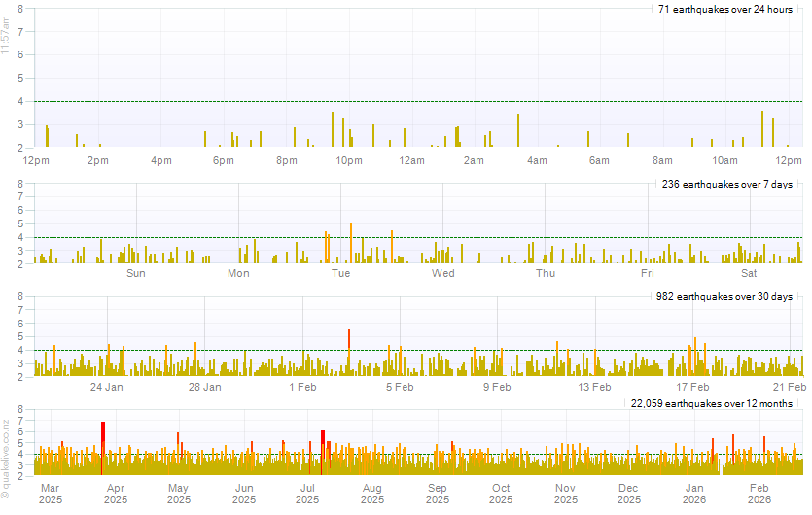Select the Tue label on the 7-day chart
Viewport: 812px width, 515px height.
tap(340, 274)
